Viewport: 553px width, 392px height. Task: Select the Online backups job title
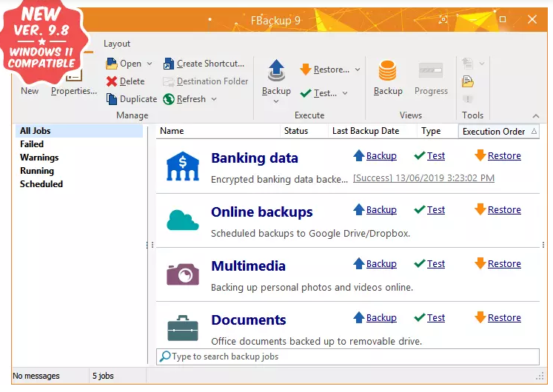click(261, 212)
